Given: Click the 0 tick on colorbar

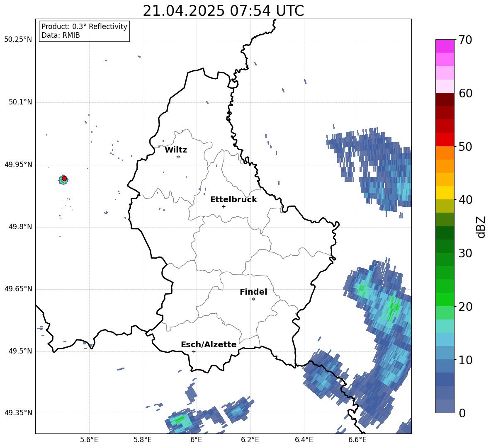Looking at the screenshot, I should [462, 413].
